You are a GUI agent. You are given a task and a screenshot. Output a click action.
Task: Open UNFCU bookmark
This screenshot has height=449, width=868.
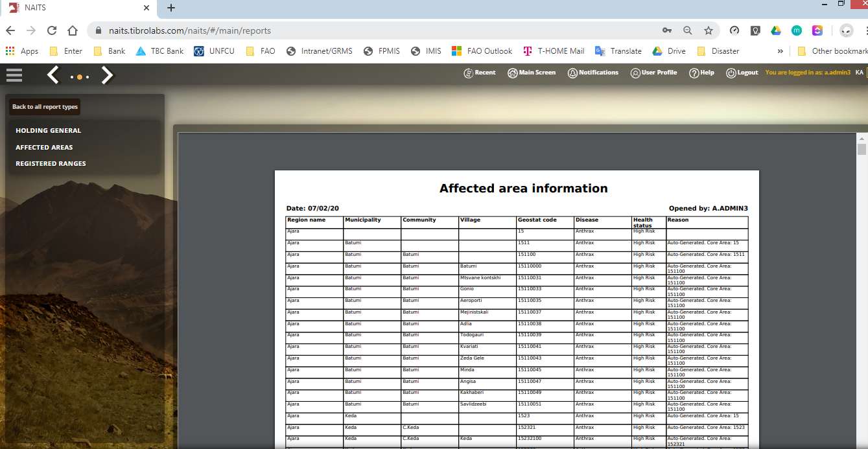click(x=215, y=51)
